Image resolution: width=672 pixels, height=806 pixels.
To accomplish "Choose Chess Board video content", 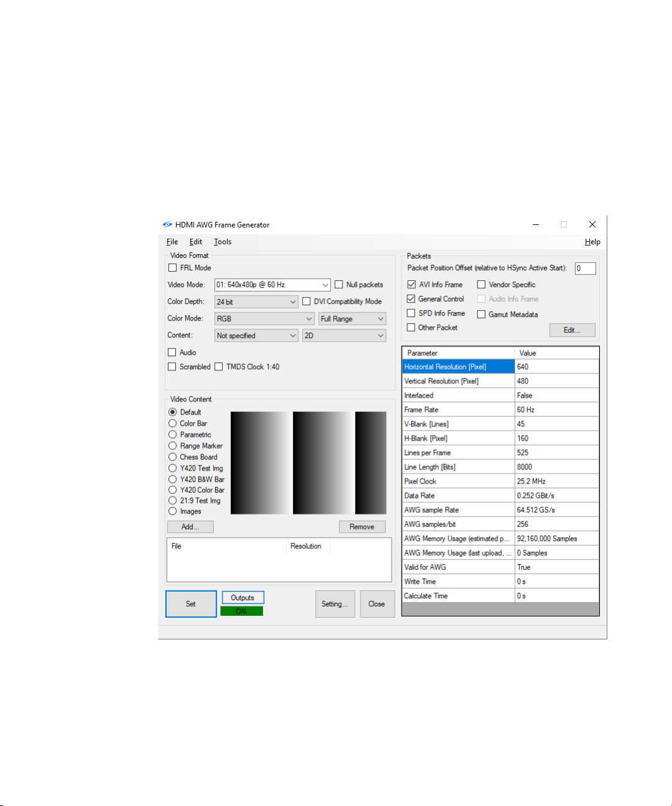I will [x=173, y=457].
